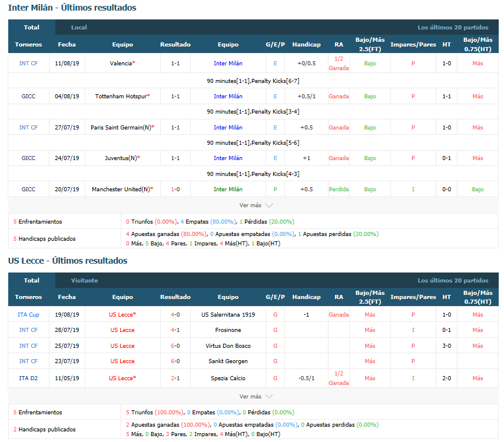Viewport: 504px width, 442px height.
Task: Click HT score 0-0 in Manchester United row
Action: [446, 189]
